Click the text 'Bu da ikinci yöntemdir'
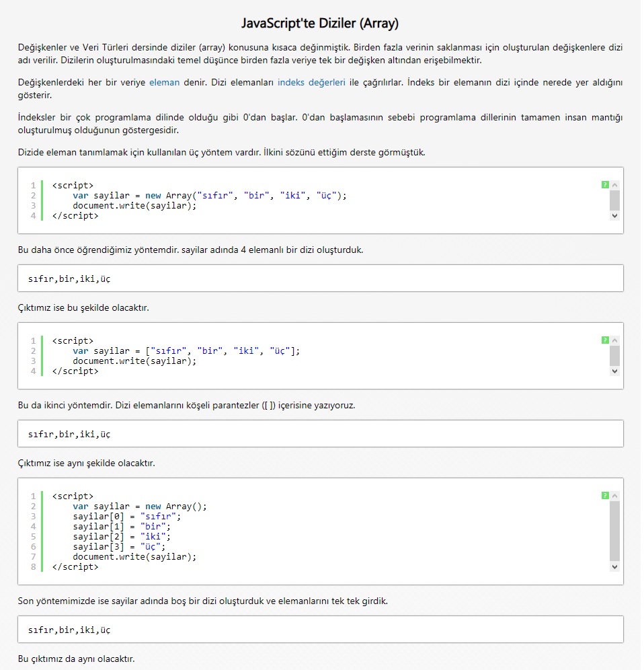The height and width of the screenshot is (670, 644). 65,406
